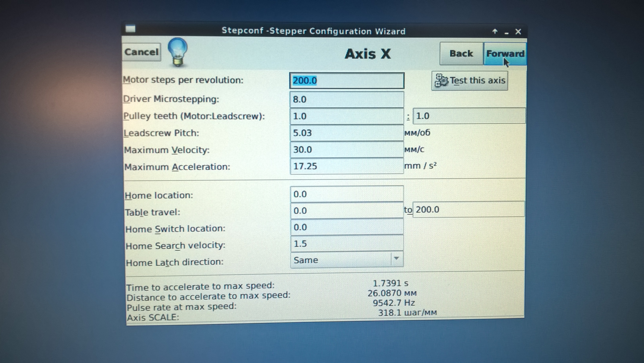Viewport: 644px width, 363px height.
Task: Focus the Maximum Acceleration field
Action: (346, 166)
